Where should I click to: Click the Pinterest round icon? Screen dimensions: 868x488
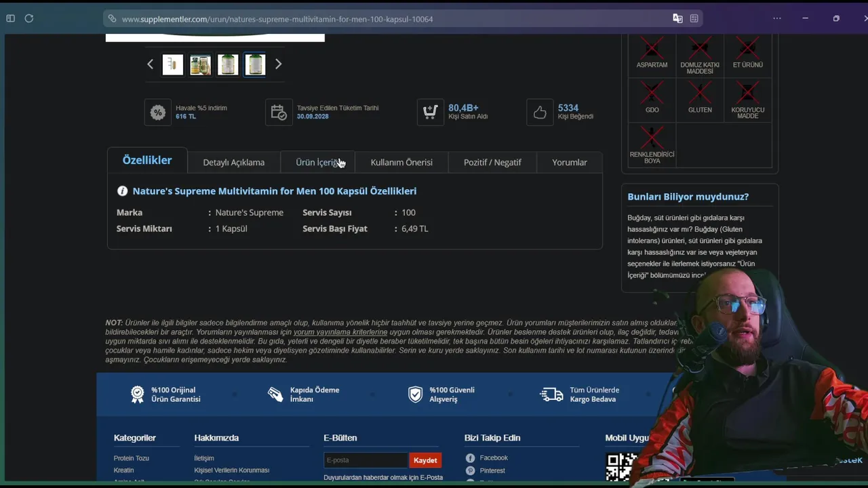471,470
